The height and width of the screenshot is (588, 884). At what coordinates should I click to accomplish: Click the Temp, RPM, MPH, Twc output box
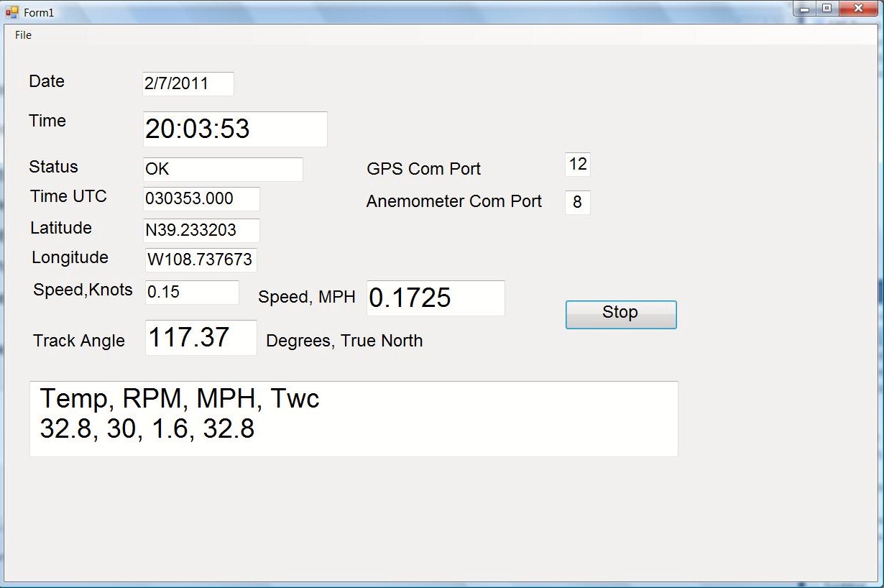click(x=354, y=419)
